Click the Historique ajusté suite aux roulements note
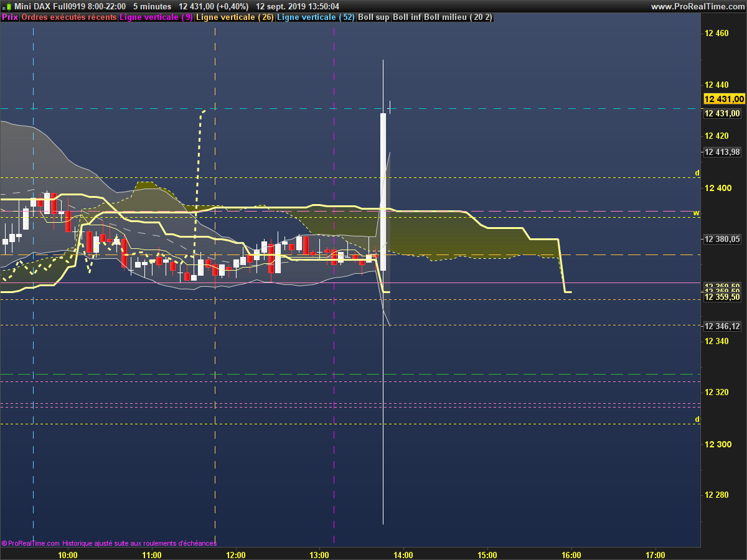 click(x=139, y=543)
